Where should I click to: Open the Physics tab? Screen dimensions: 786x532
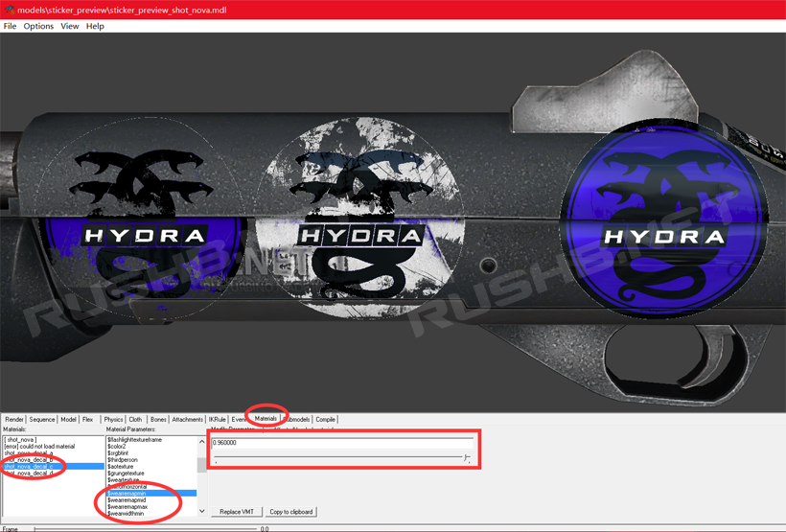tap(114, 419)
